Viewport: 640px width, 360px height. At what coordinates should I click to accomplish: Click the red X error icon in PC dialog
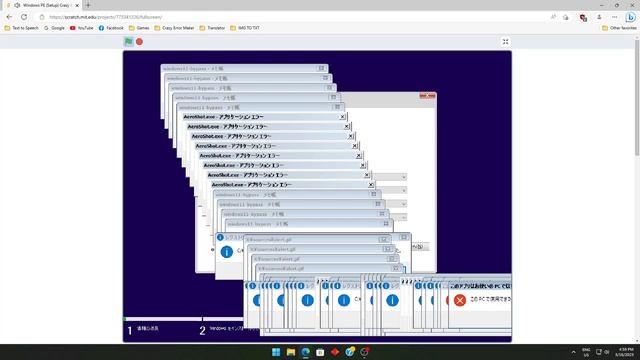click(x=460, y=300)
